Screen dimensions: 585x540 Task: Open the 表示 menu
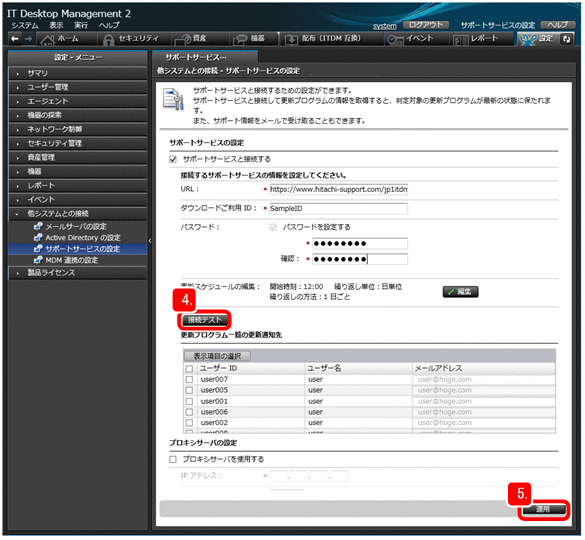coord(56,25)
